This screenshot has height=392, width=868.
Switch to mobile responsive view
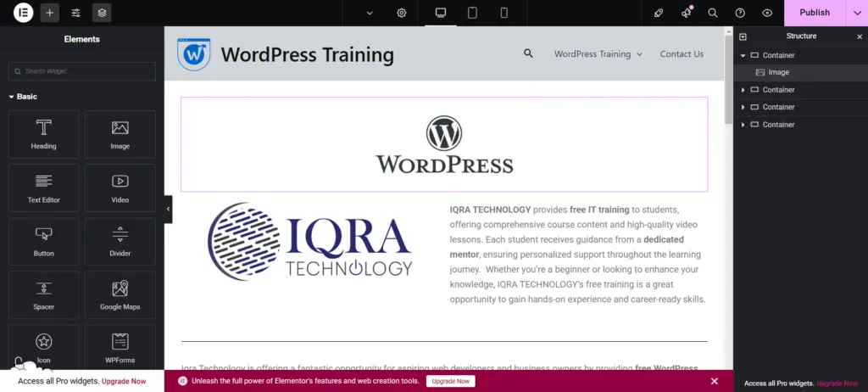504,13
